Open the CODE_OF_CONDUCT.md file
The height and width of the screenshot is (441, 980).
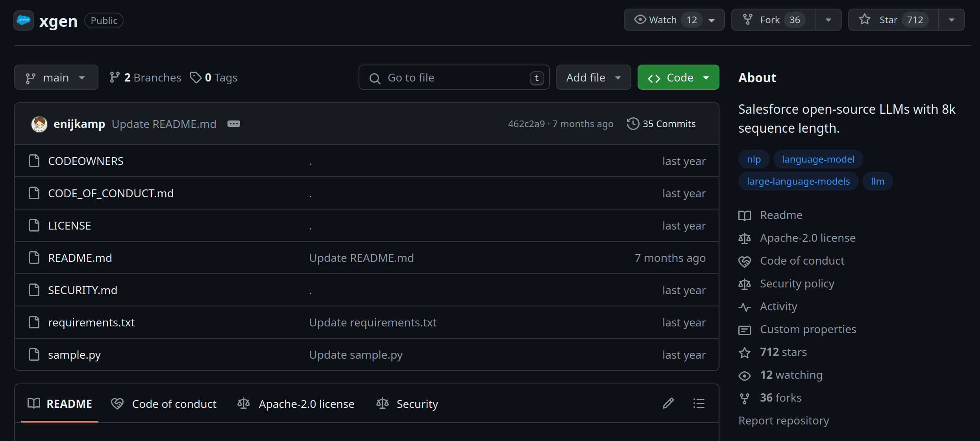(111, 193)
